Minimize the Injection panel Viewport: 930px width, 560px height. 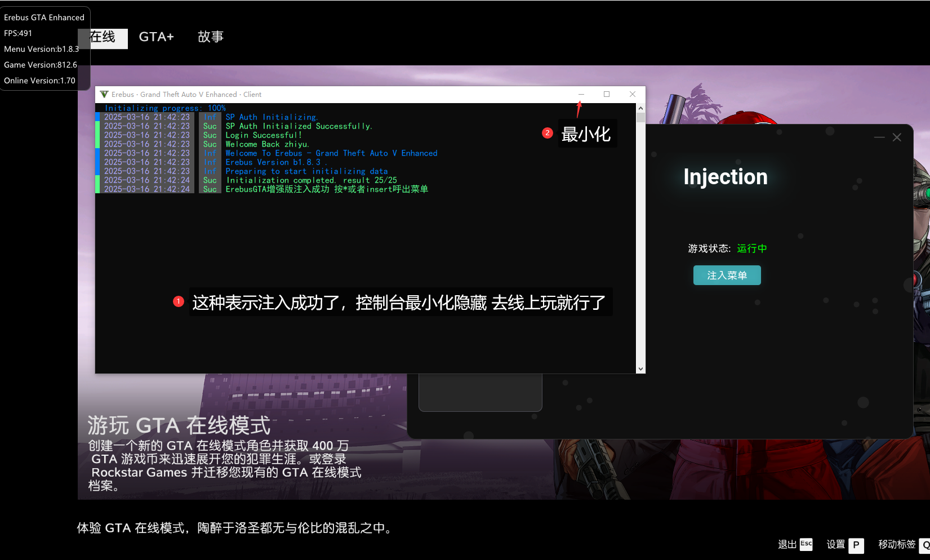(879, 137)
